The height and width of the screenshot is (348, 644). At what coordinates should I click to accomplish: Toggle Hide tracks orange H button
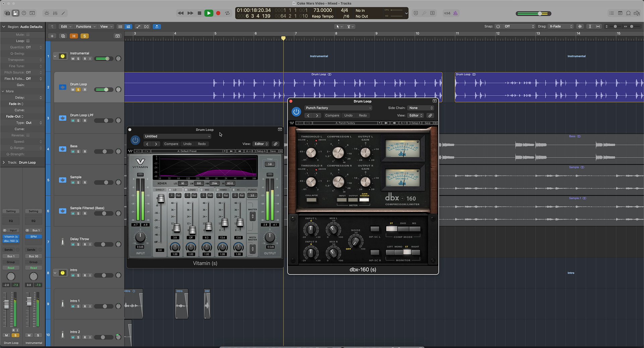73,36
